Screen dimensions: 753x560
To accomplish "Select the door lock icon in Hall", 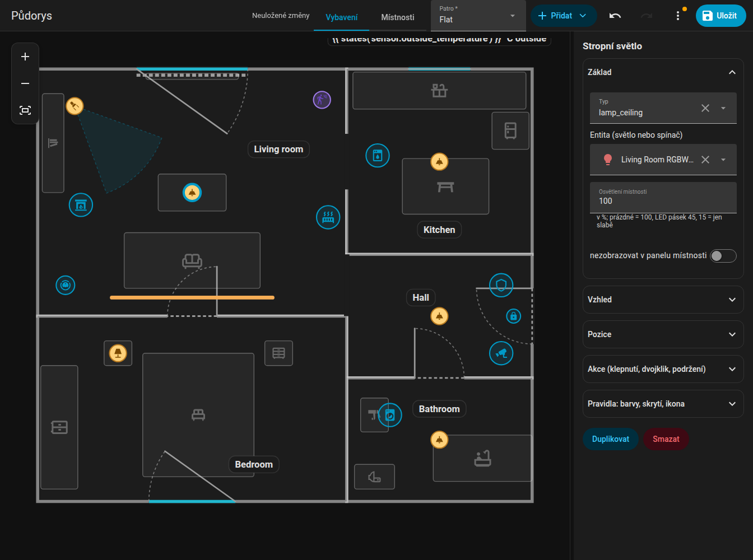I will click(x=514, y=316).
